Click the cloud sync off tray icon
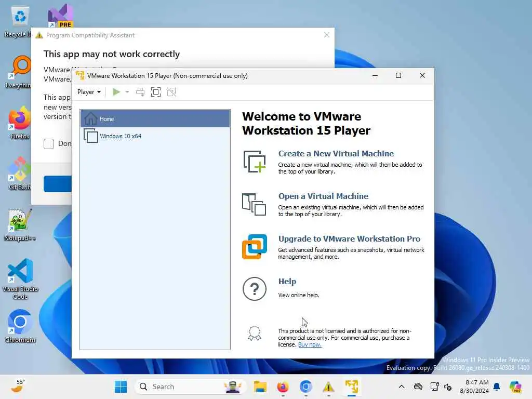 [x=418, y=387]
